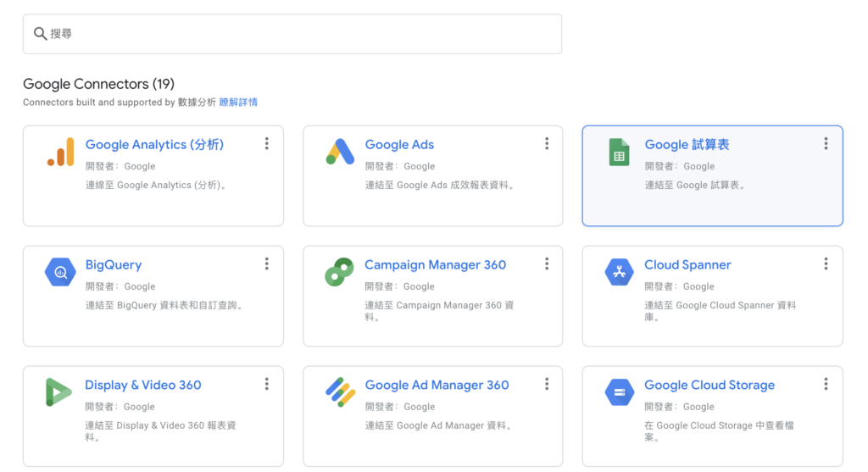
Task: Open more options for Google Ad Manager 360
Action: point(547,384)
